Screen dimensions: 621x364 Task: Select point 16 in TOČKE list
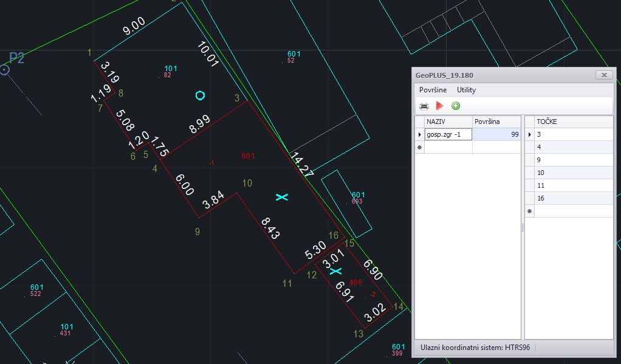(574, 198)
